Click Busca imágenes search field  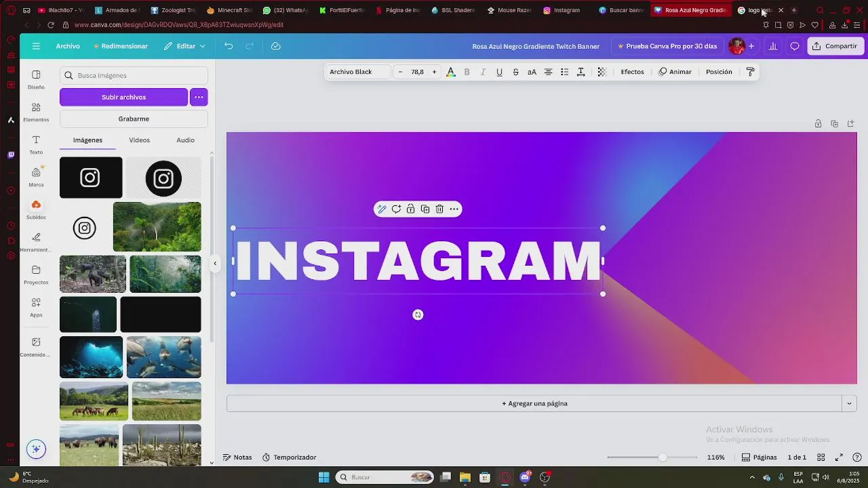click(134, 75)
